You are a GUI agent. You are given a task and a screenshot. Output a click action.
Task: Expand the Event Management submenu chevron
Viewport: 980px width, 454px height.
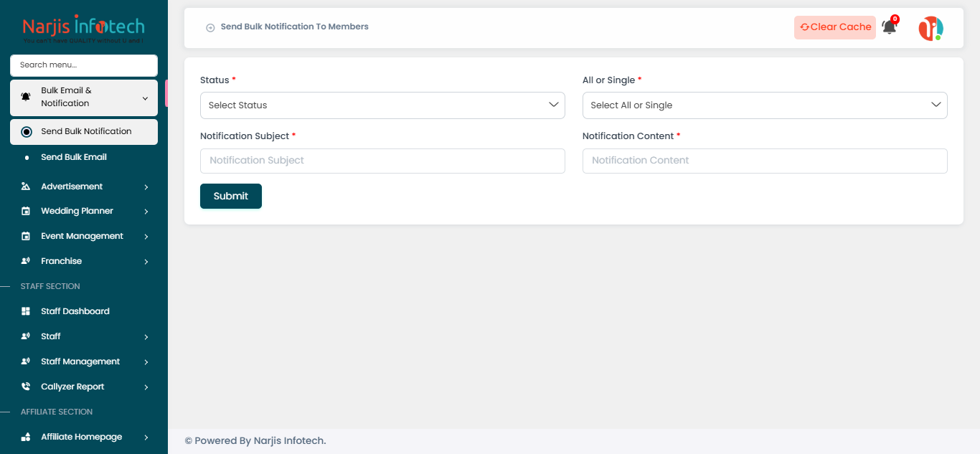[x=146, y=237]
